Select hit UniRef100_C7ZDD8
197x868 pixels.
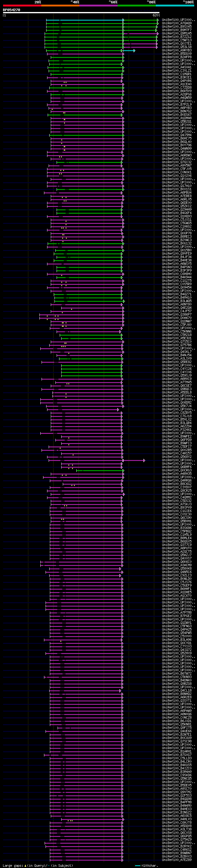(177, 88)
